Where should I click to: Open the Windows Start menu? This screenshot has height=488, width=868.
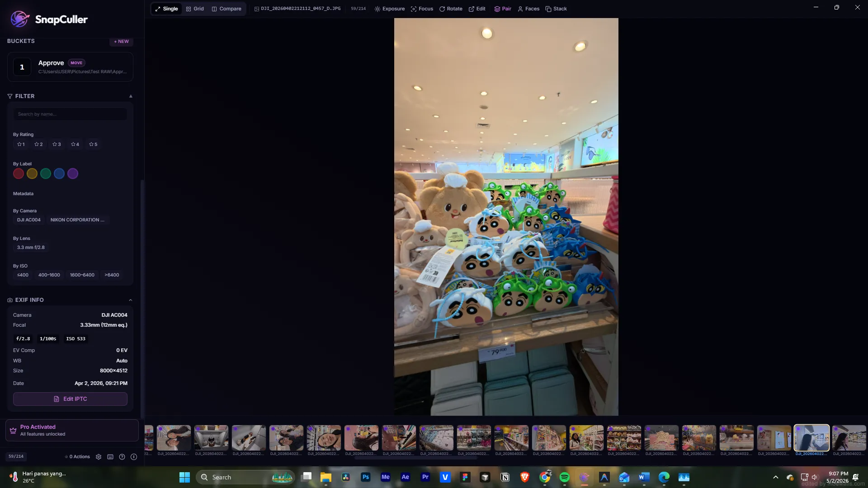point(184,477)
